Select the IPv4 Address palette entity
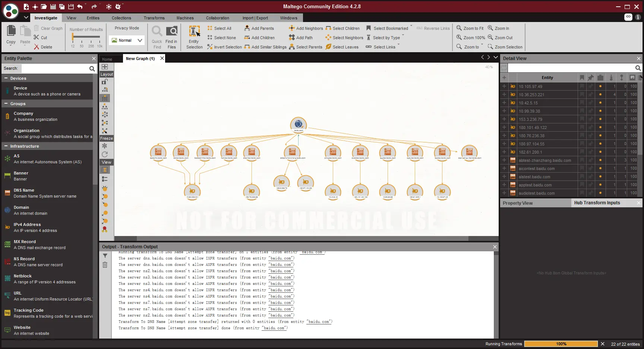Viewport: 644px width, 349px height. (47, 227)
